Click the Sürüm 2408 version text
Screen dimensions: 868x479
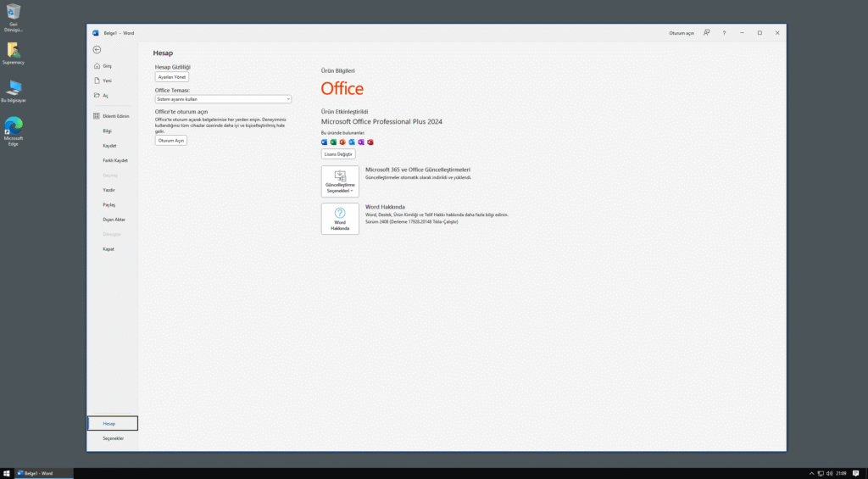[412, 221]
